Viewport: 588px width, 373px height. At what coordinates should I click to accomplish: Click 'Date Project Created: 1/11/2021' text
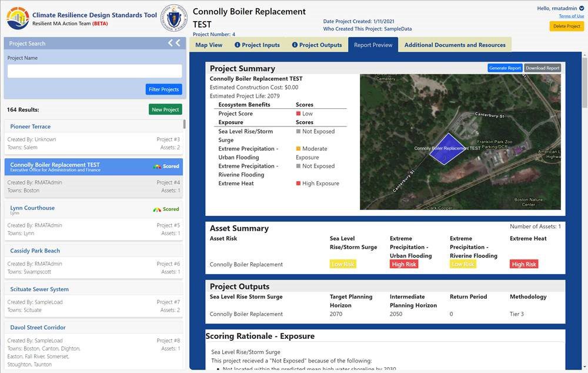(359, 21)
